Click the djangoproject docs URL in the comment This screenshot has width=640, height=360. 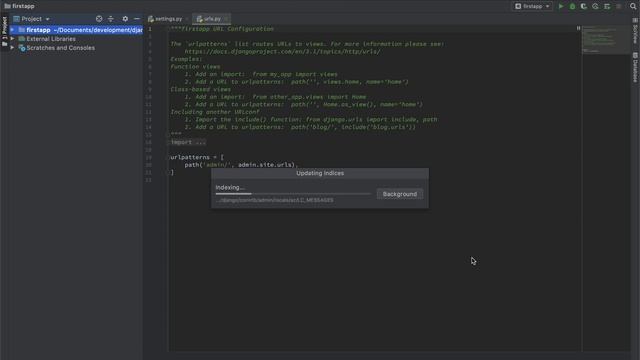[x=282, y=51]
